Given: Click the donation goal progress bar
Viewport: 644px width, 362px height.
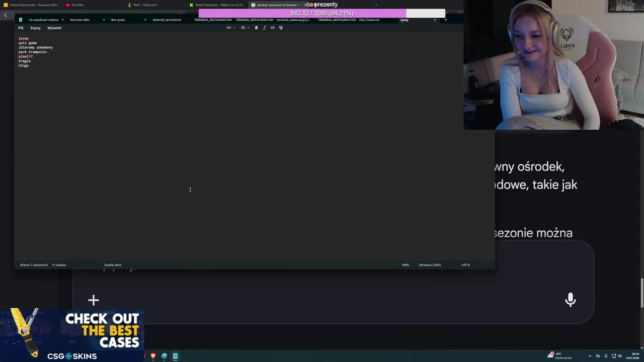Looking at the screenshot, I should coord(322,13).
